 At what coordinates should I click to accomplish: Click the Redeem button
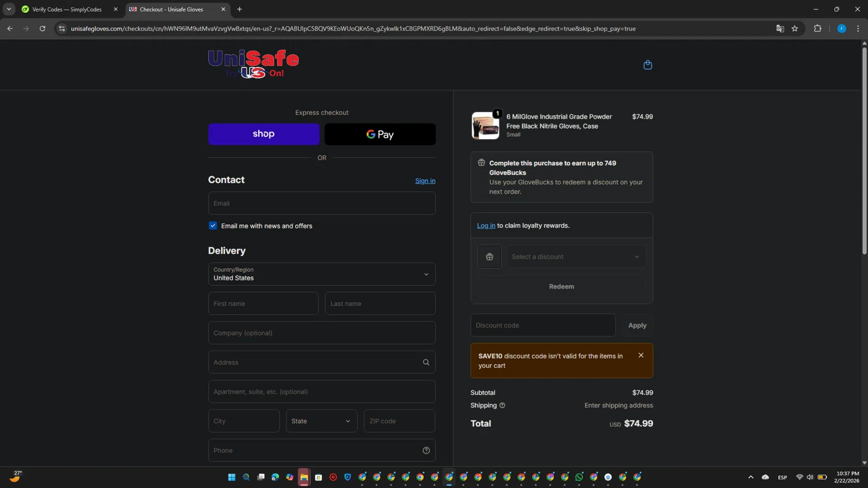[561, 286]
